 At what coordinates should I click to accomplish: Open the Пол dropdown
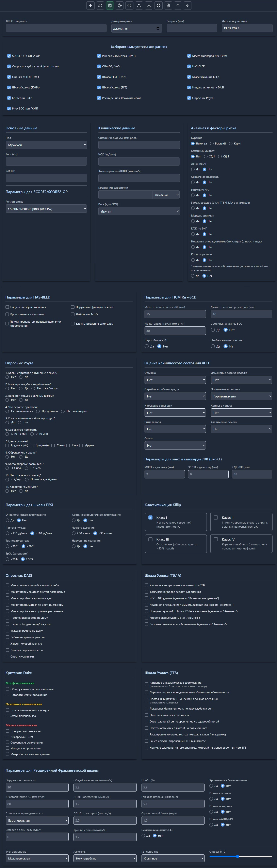coord(46,145)
